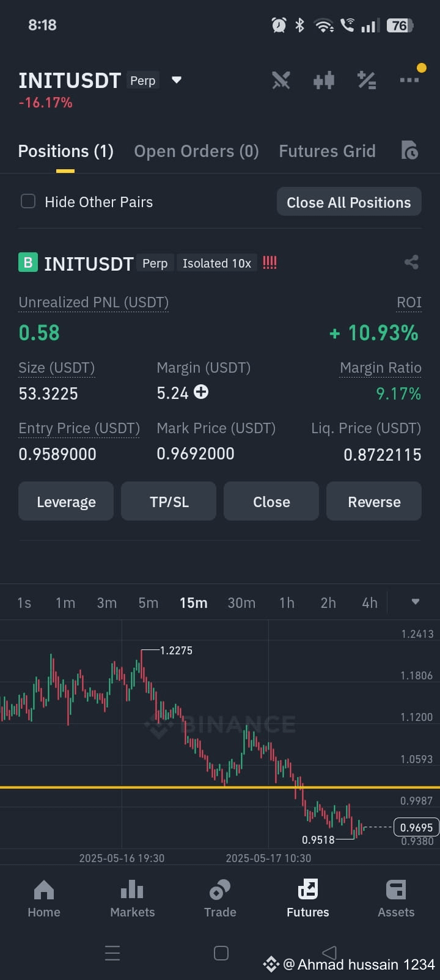This screenshot has height=980, width=440.
Task: Tap the ROI label
Action: (409, 302)
